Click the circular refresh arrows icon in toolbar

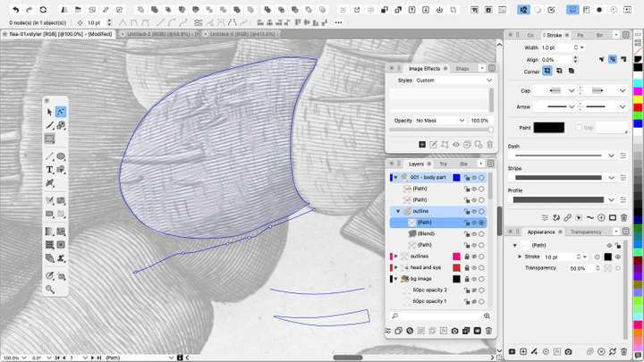coord(43,10)
